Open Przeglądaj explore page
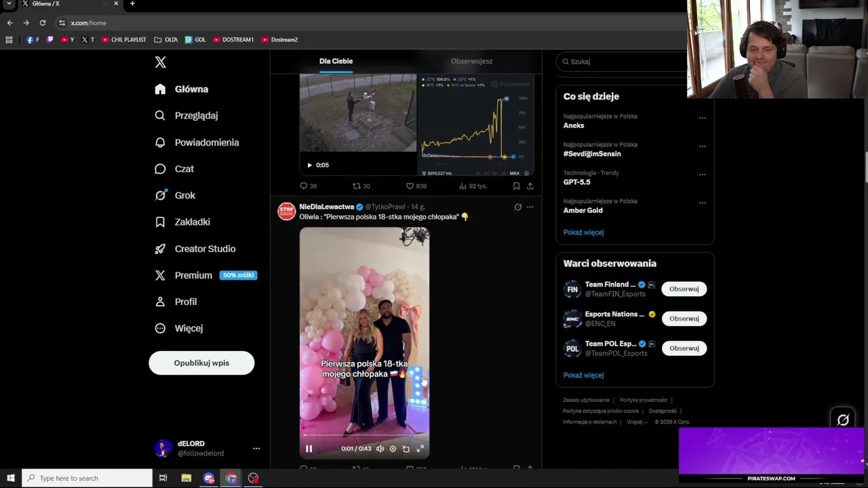The image size is (868, 488). 186,115
